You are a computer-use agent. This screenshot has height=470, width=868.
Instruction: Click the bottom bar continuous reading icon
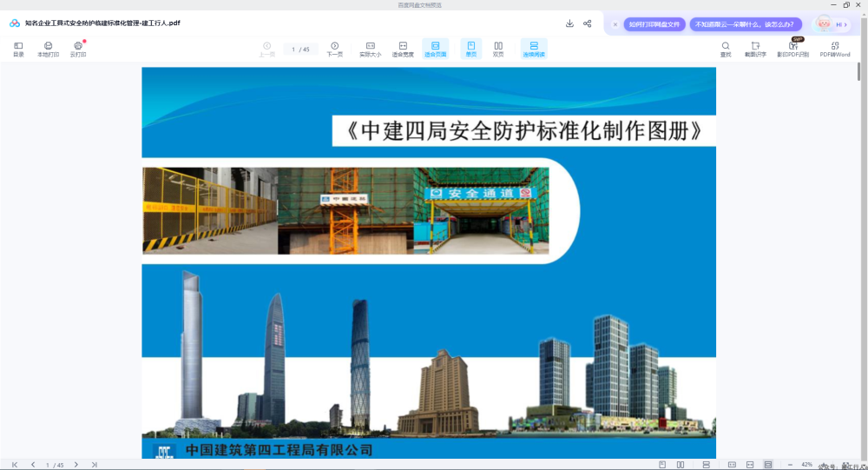click(x=706, y=465)
